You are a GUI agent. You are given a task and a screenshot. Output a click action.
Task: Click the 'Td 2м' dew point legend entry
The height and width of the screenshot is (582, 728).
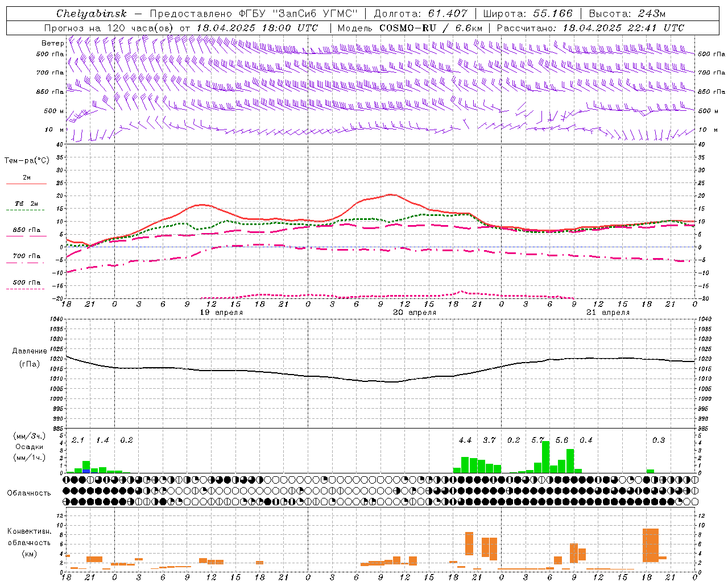pyautogui.click(x=27, y=203)
